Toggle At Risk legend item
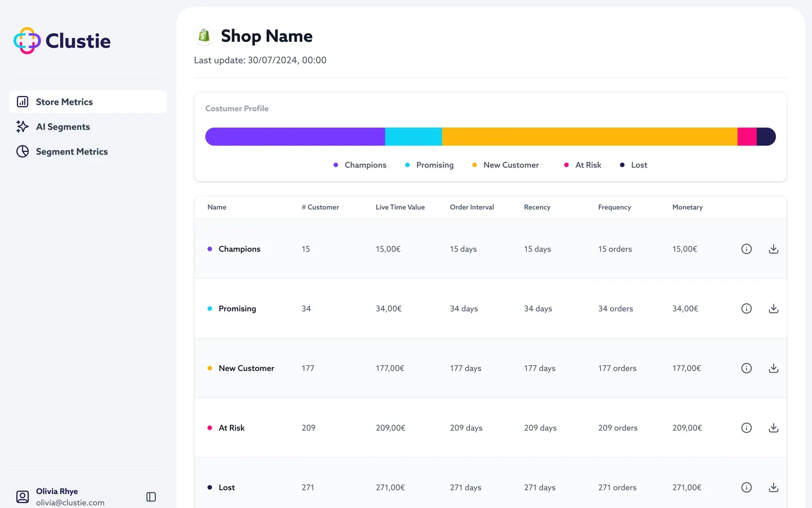The width and height of the screenshot is (812, 508). pyautogui.click(x=583, y=165)
